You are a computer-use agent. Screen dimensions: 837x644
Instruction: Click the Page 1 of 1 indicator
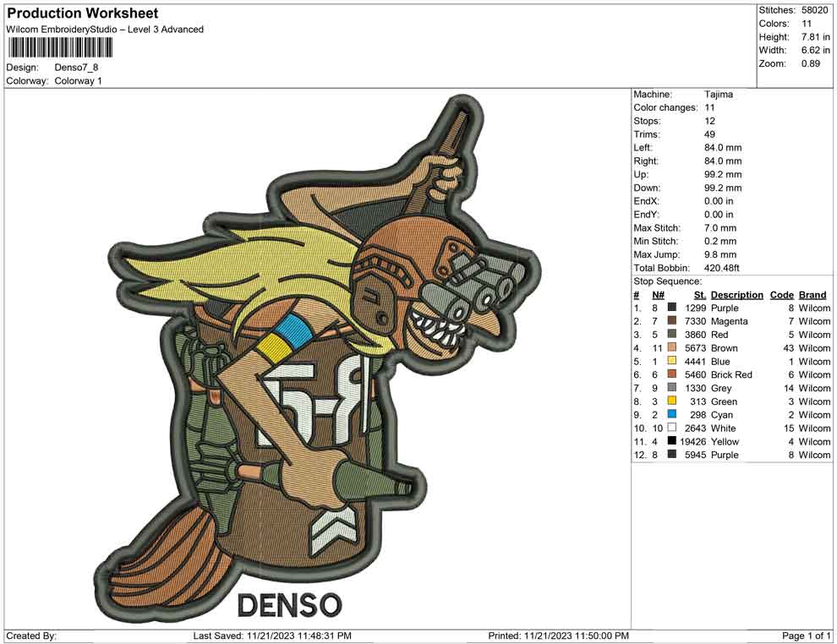tap(806, 636)
